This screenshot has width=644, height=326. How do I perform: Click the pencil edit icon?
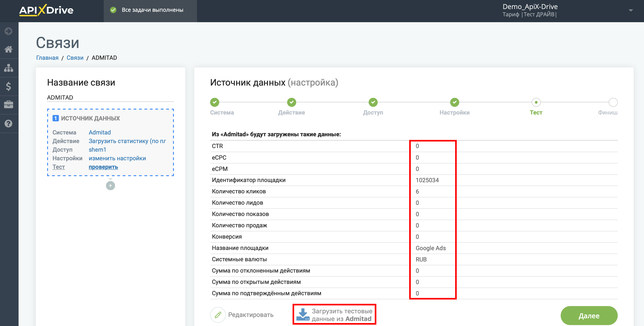[x=218, y=315]
